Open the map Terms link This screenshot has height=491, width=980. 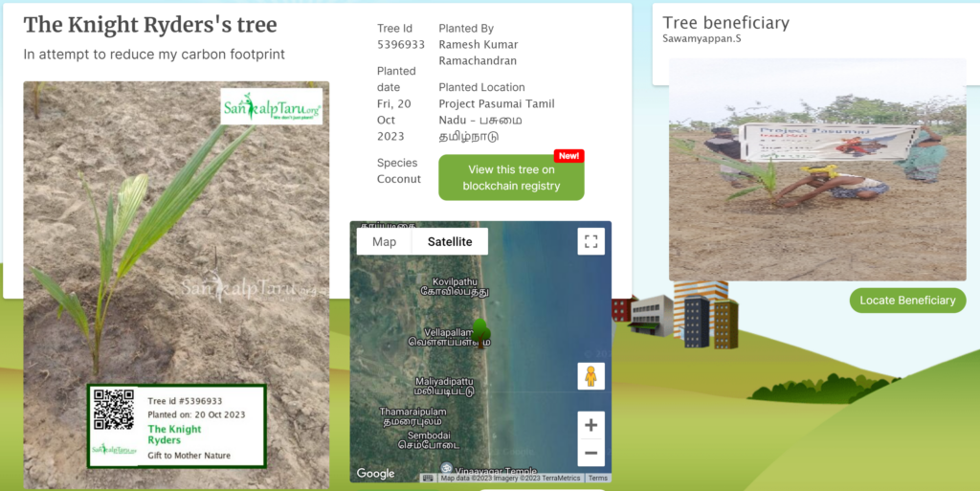coord(597,478)
